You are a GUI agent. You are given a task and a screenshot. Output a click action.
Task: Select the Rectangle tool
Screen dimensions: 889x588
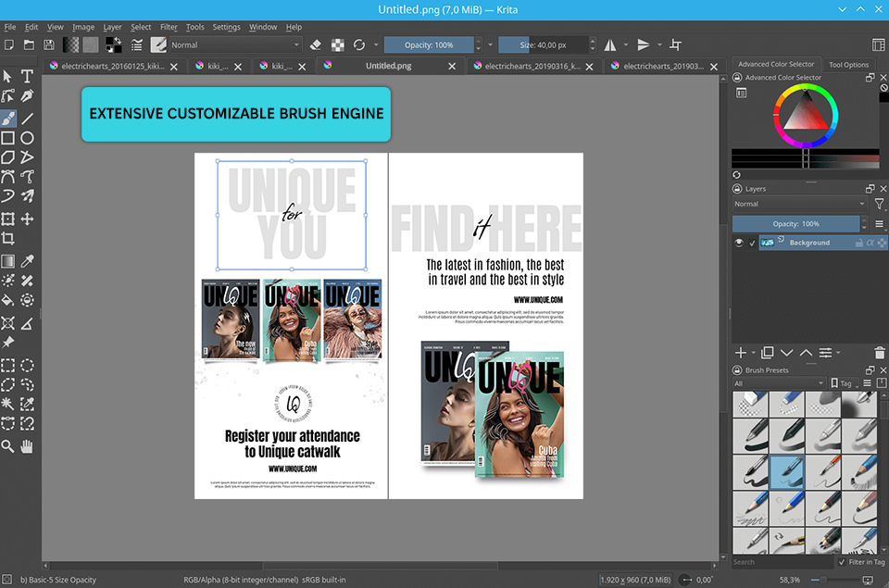pyautogui.click(x=8, y=138)
